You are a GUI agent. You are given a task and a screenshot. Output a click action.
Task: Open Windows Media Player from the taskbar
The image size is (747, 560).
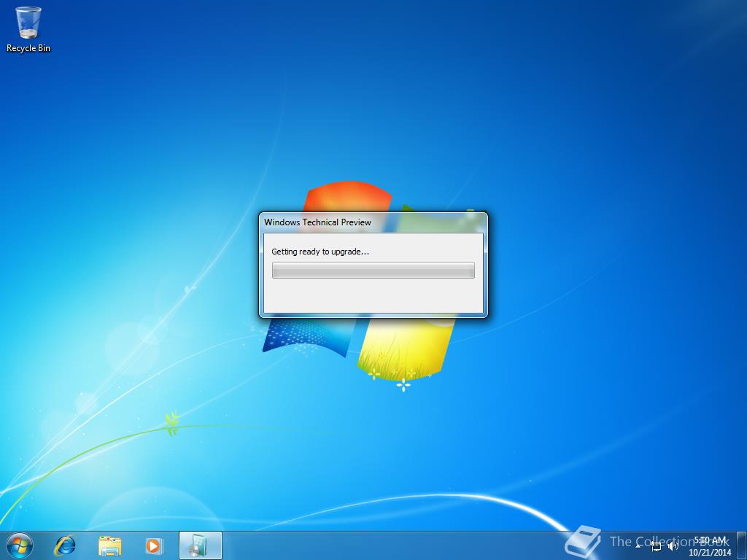coord(154,545)
